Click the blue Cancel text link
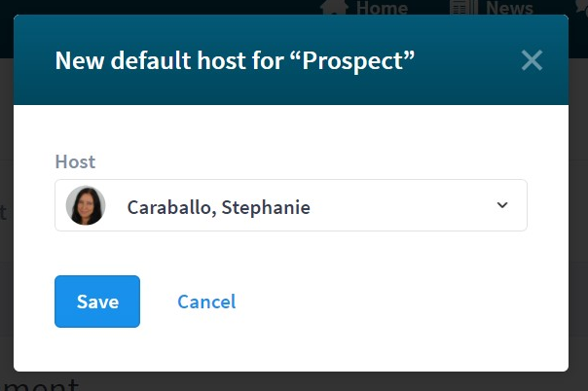This screenshot has width=588, height=391. (206, 302)
